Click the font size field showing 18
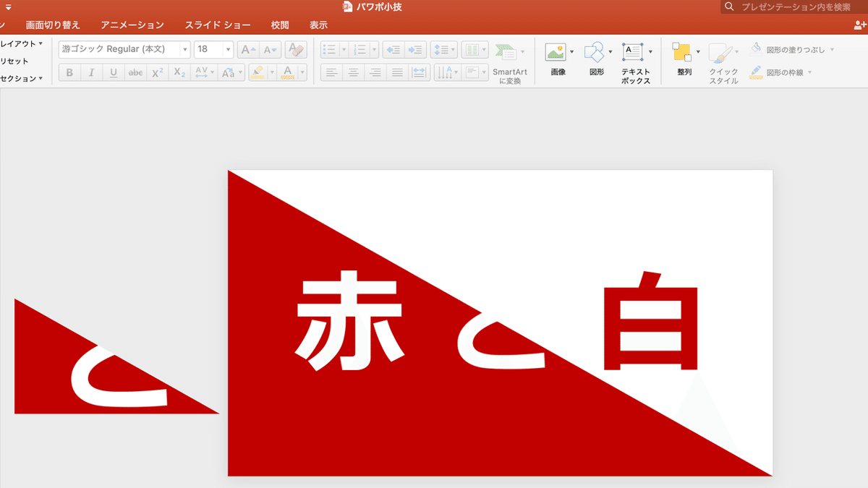Screen dimensions: 868x488 coord(208,49)
